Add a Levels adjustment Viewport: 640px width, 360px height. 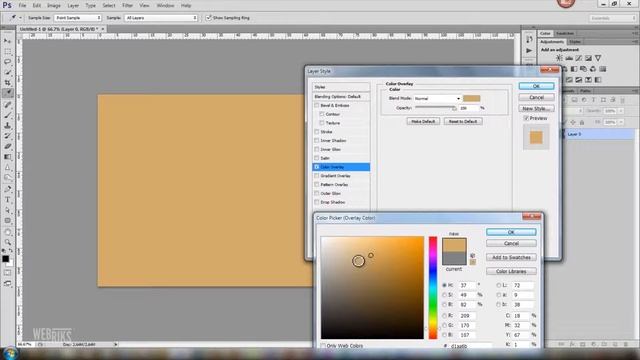coord(569,58)
